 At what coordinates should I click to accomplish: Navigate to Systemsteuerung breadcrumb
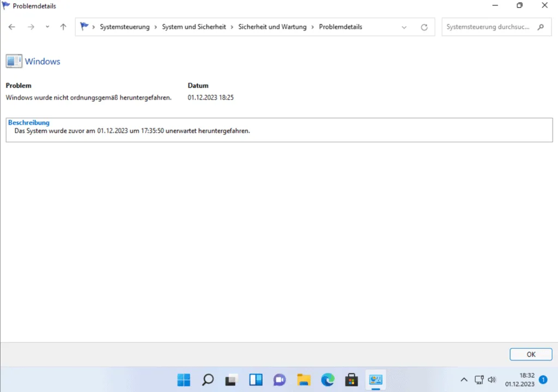124,27
